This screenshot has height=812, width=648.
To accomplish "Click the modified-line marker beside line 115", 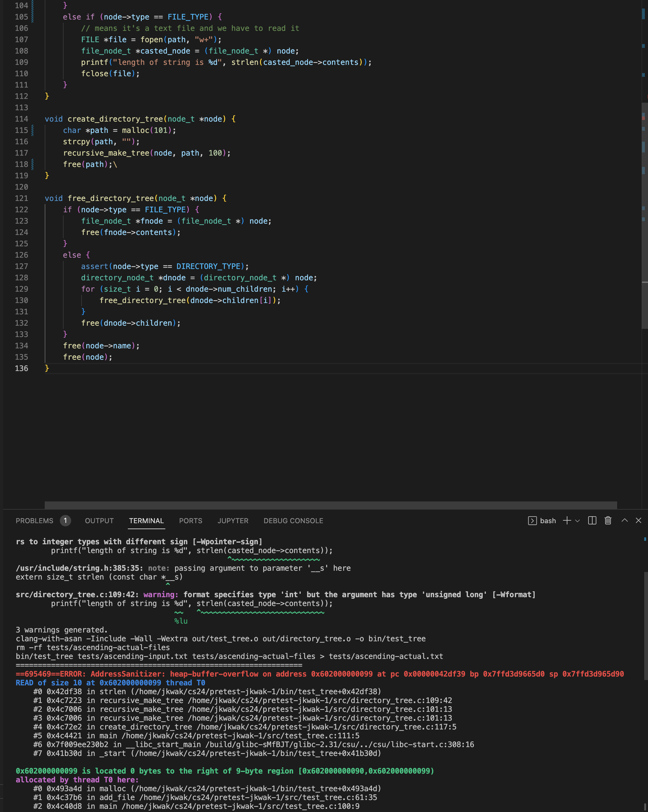I will [32, 130].
